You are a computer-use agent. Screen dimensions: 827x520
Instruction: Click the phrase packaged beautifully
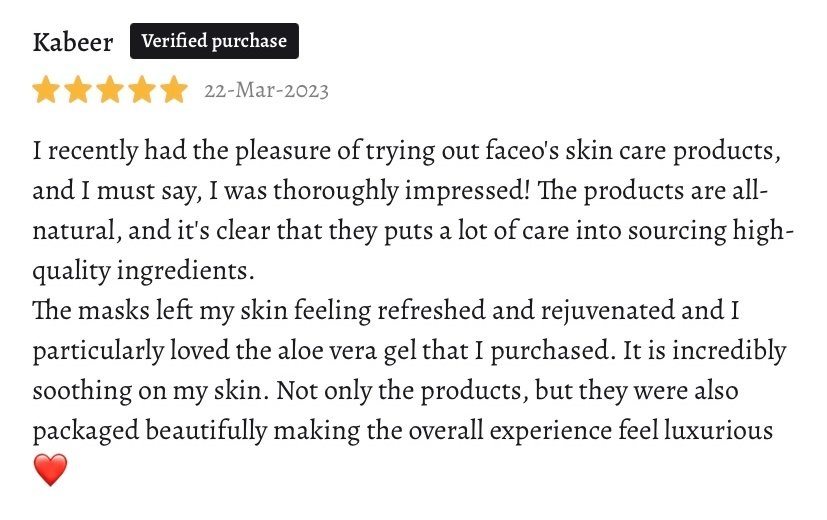pyautogui.click(x=150, y=431)
